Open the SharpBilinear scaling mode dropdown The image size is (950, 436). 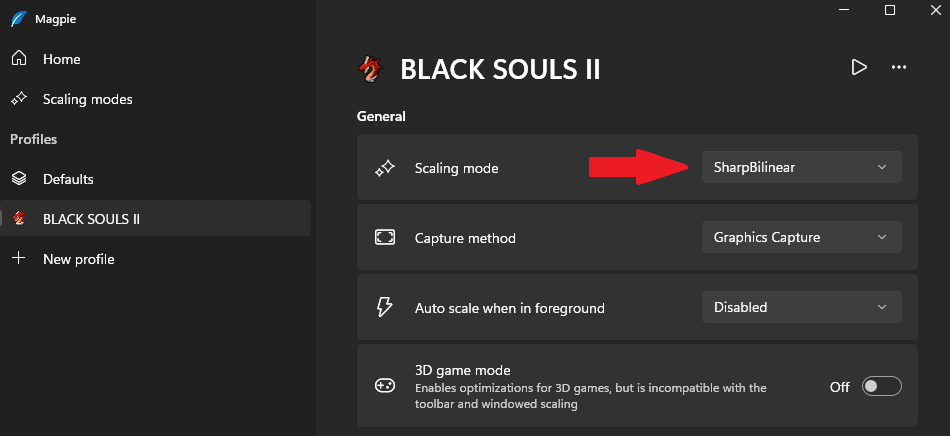pos(801,167)
